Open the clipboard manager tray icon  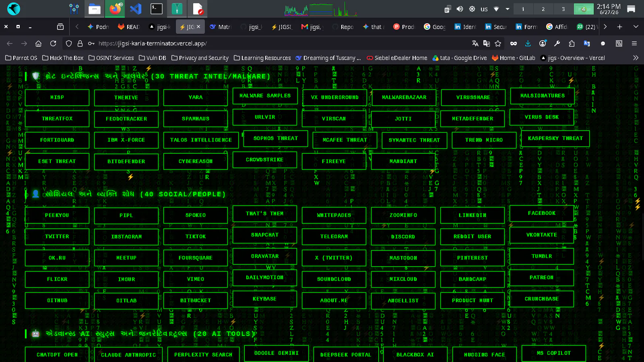point(448,9)
